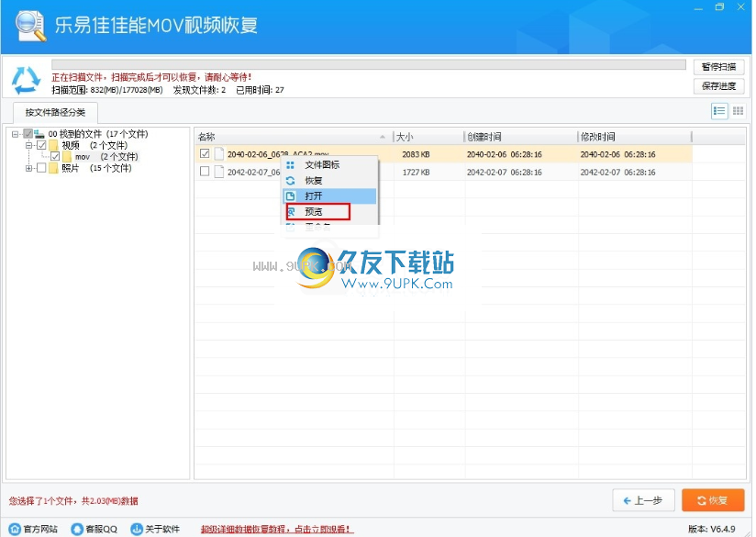Click 2040-02-06 06:28:16 modified time cell

point(617,154)
